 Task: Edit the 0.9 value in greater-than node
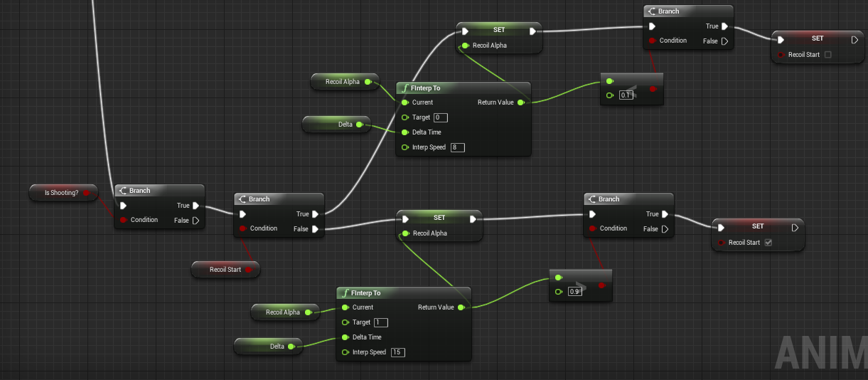(x=575, y=292)
